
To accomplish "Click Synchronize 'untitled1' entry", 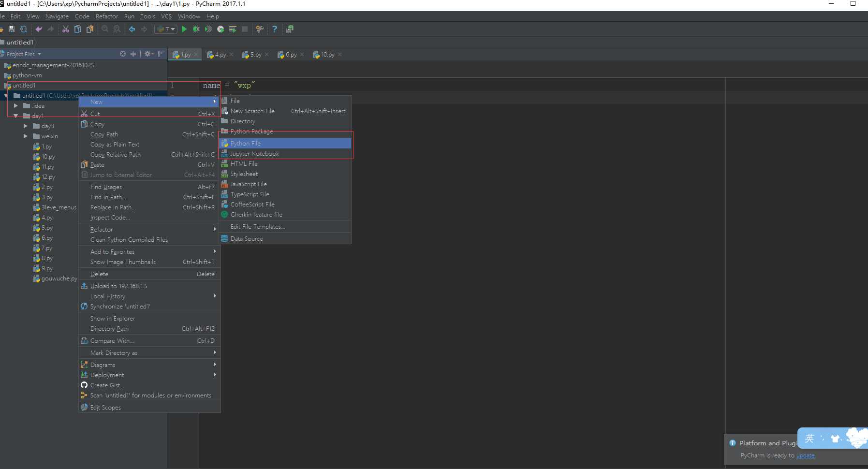I will [x=149, y=306].
